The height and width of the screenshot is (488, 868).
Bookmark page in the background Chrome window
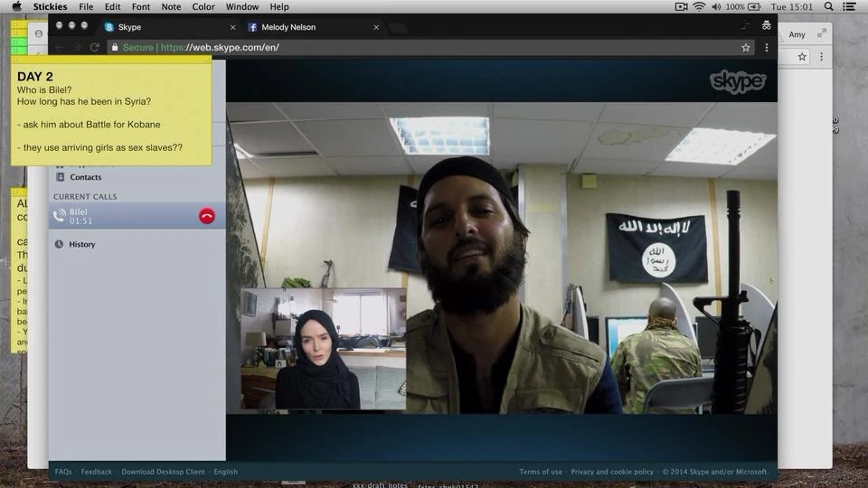802,56
